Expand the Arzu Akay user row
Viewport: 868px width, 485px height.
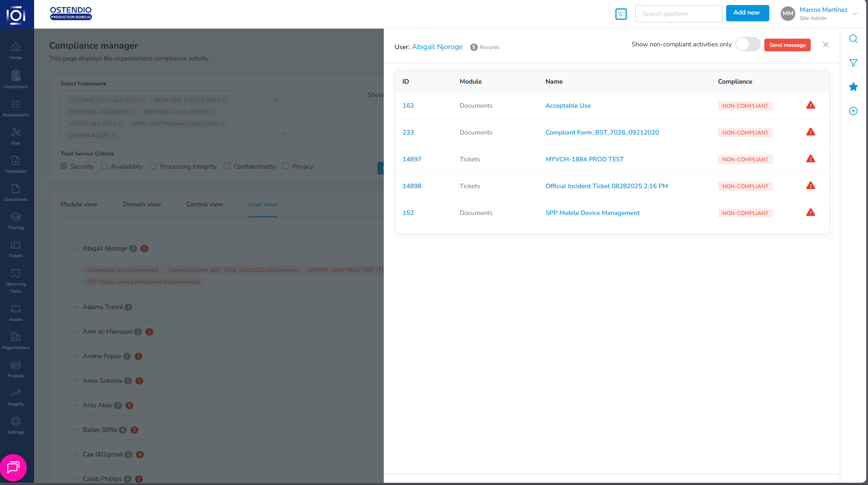tap(75, 405)
